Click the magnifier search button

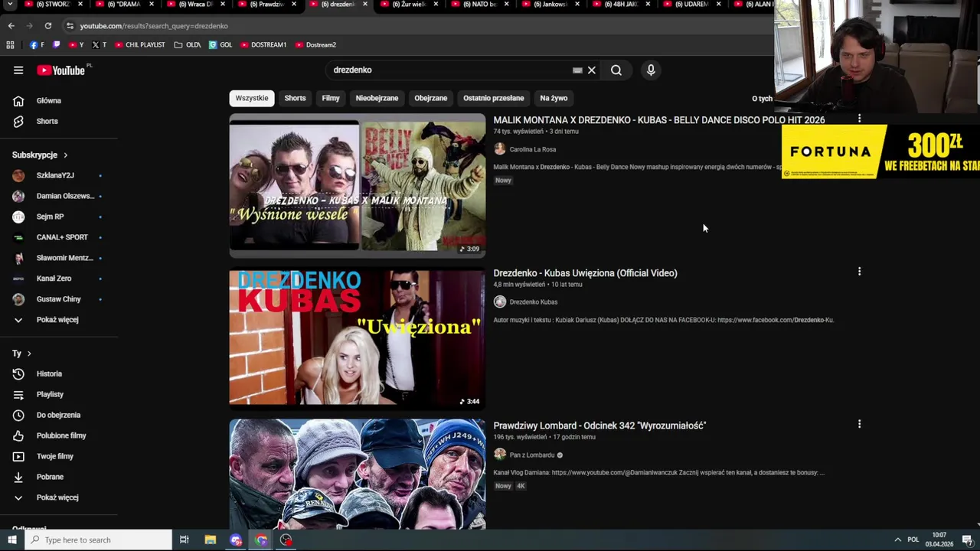click(x=616, y=70)
